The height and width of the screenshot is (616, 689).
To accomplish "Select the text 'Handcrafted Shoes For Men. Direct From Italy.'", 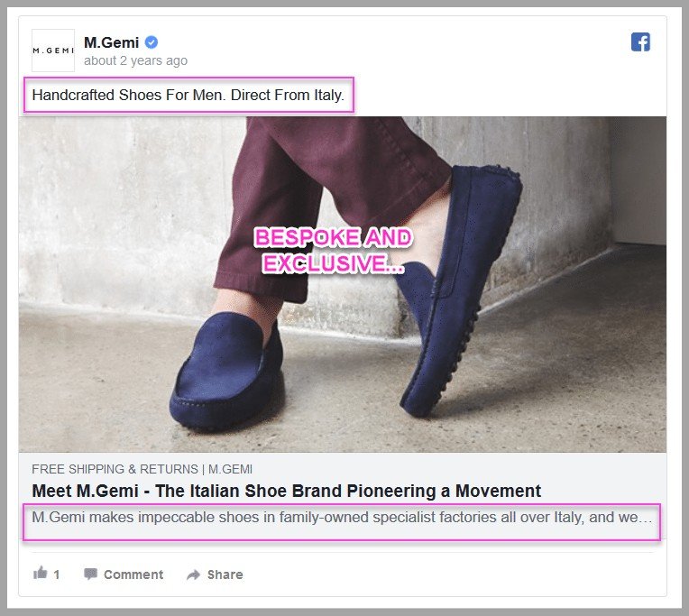I will [x=188, y=95].
